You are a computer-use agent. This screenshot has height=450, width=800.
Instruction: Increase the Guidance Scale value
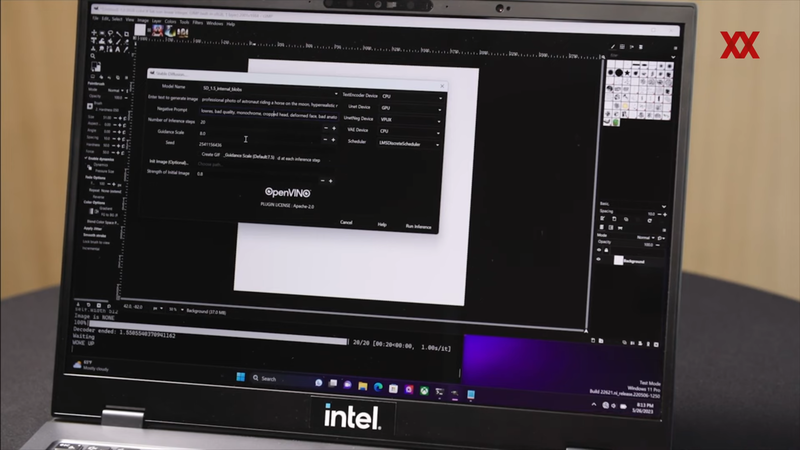334,140
